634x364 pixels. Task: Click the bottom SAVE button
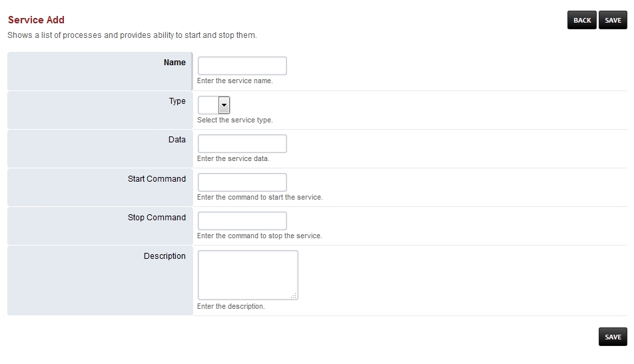[613, 337]
